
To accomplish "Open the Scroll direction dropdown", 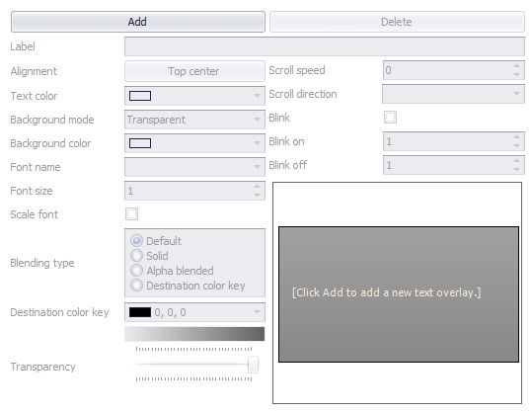I will (x=453, y=94).
